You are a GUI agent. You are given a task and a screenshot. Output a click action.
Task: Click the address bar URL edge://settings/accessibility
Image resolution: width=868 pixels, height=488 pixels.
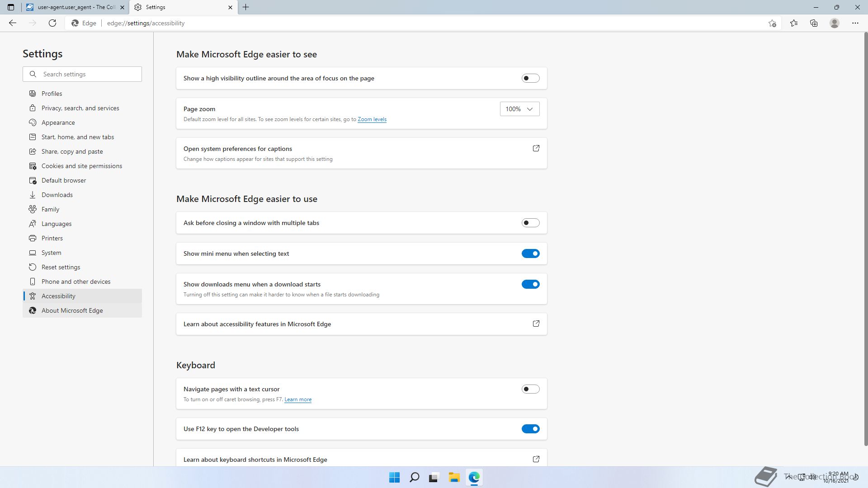pos(146,23)
